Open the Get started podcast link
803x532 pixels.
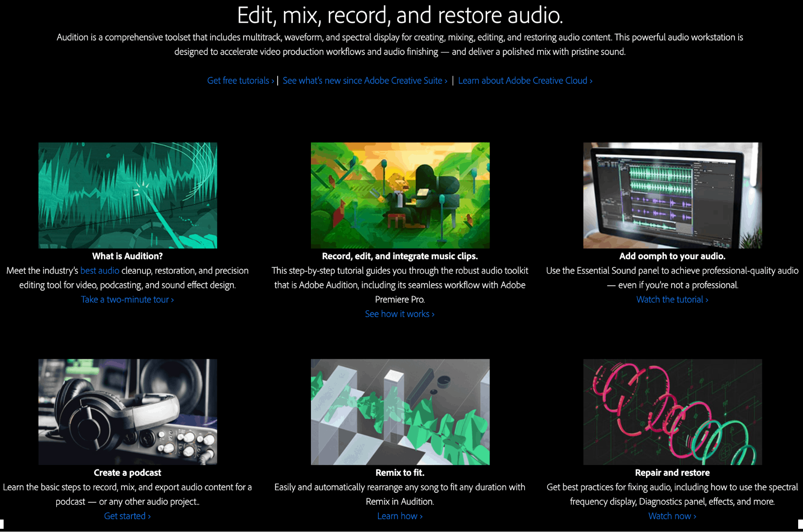tap(127, 516)
